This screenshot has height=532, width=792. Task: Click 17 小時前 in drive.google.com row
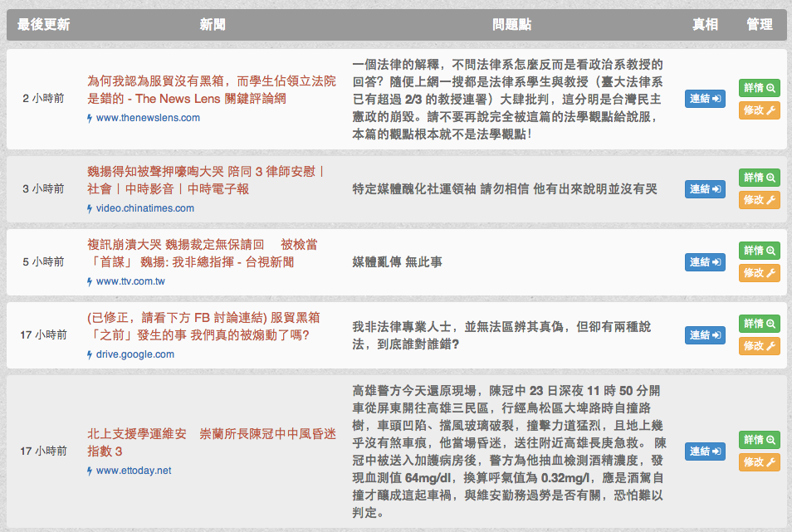43,334
